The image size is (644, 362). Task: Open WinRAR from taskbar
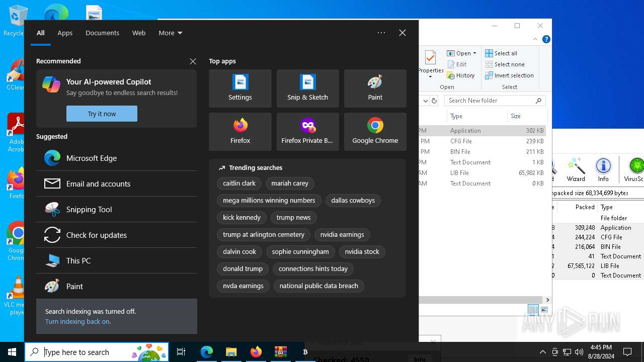[x=280, y=352]
